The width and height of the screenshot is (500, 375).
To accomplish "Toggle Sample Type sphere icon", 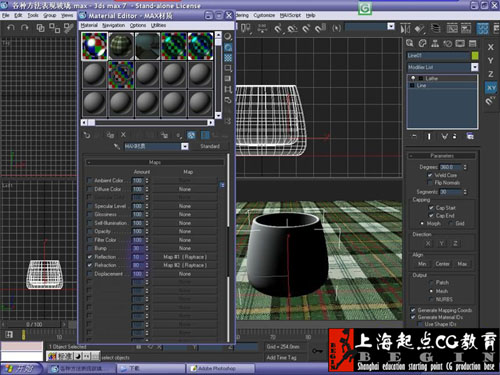I will 228,37.
